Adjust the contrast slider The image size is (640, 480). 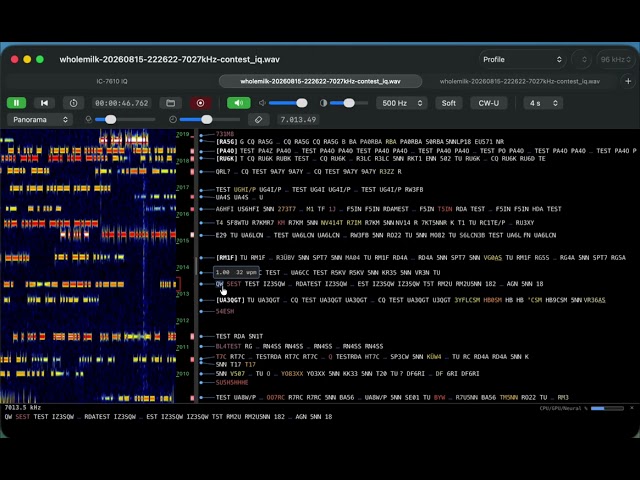coord(349,103)
